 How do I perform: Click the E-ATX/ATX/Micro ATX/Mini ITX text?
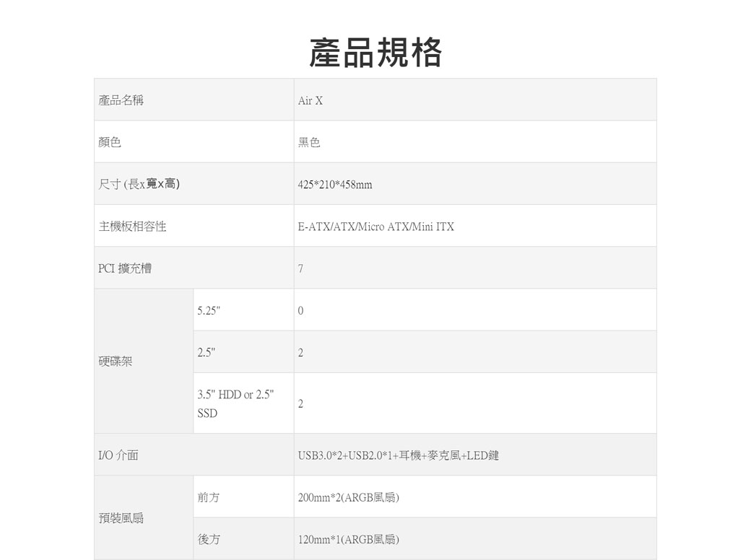click(x=376, y=227)
